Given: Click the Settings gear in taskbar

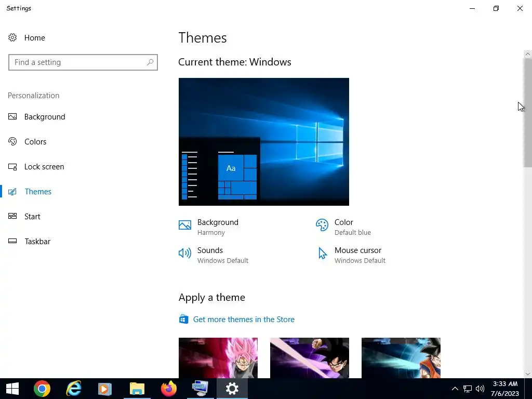Looking at the screenshot, I should 232,389.
